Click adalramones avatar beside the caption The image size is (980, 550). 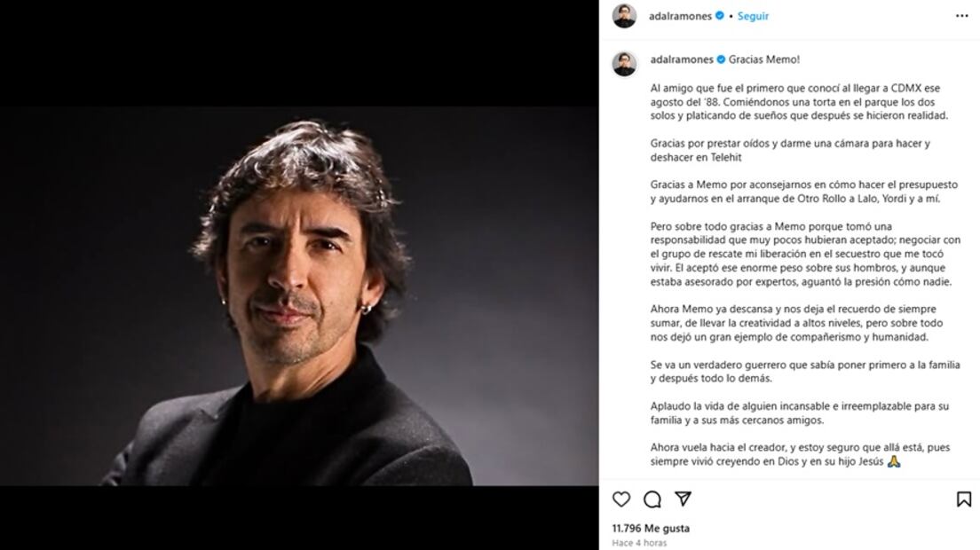(624, 64)
